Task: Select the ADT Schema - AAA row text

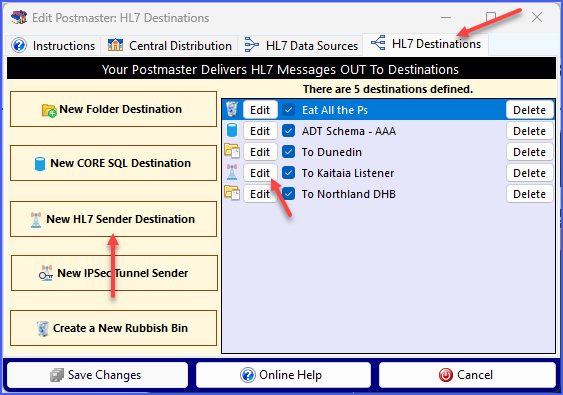Action: [349, 131]
